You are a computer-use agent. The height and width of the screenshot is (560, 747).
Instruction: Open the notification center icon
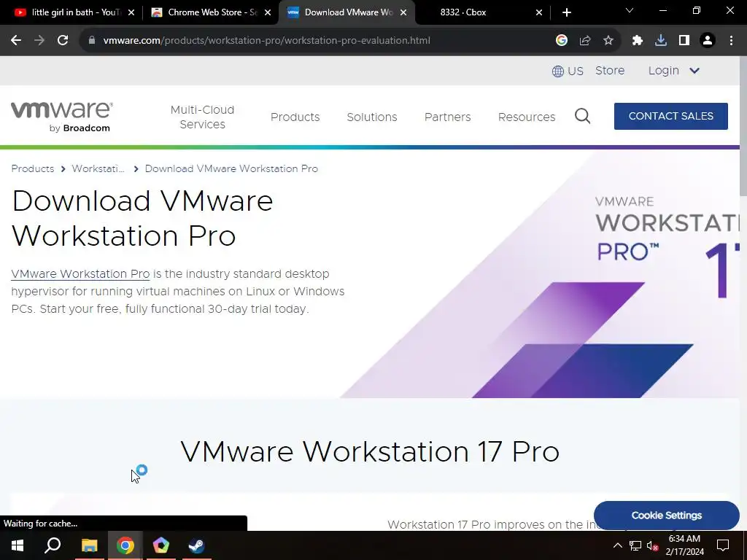(x=723, y=545)
